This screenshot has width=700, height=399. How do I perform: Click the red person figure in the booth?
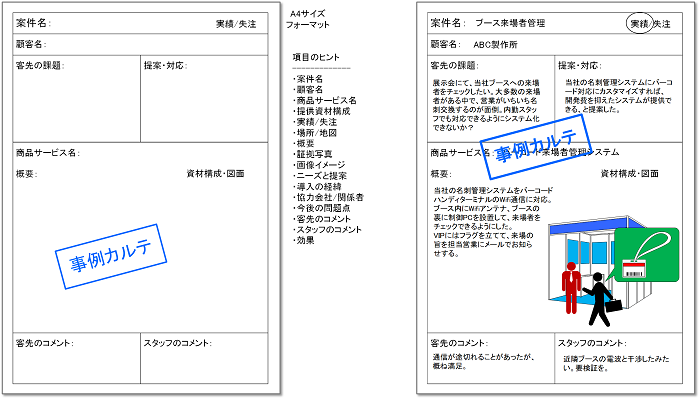(x=571, y=287)
